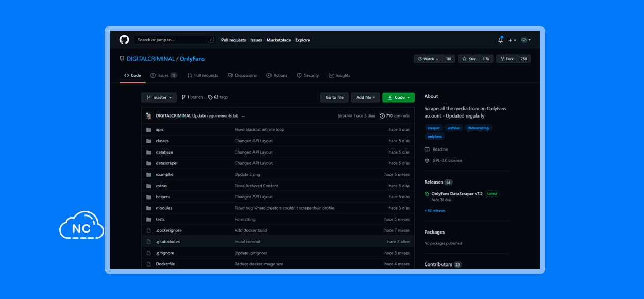The height and width of the screenshot is (299, 644).
Task: Open the Actions tab
Action: click(x=277, y=76)
